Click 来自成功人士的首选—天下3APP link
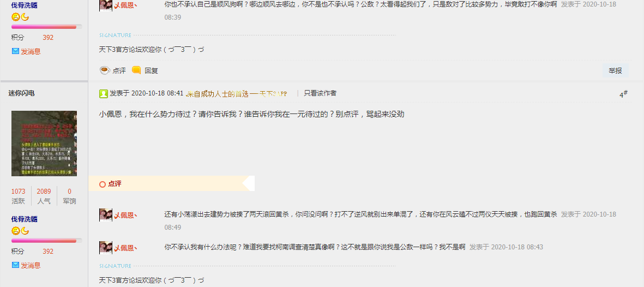This screenshot has width=644, height=287. (x=236, y=94)
